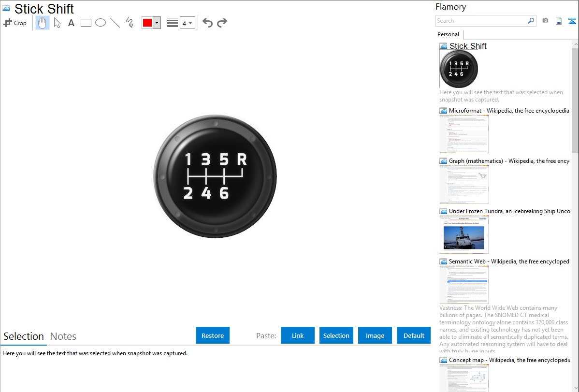Open the Graph (mathematics) snapshot thumbnail
The width and height of the screenshot is (579, 392).
(x=464, y=184)
